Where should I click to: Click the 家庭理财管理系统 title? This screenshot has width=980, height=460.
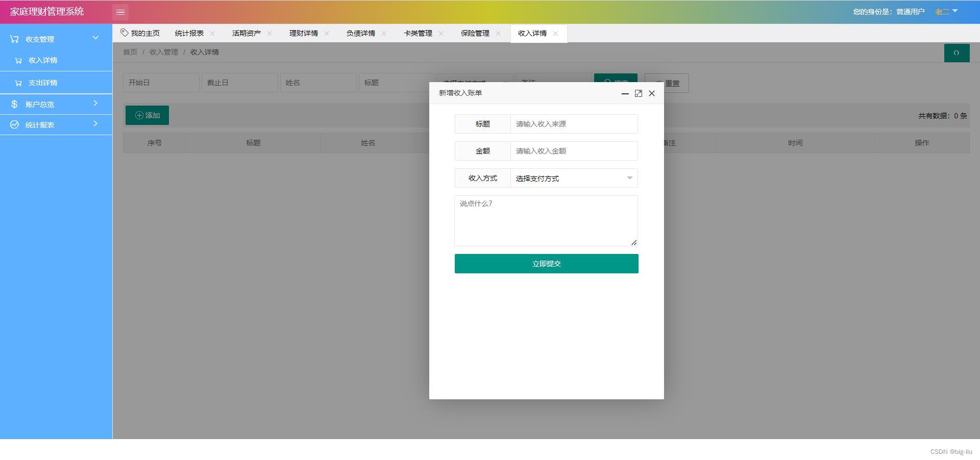point(47,11)
